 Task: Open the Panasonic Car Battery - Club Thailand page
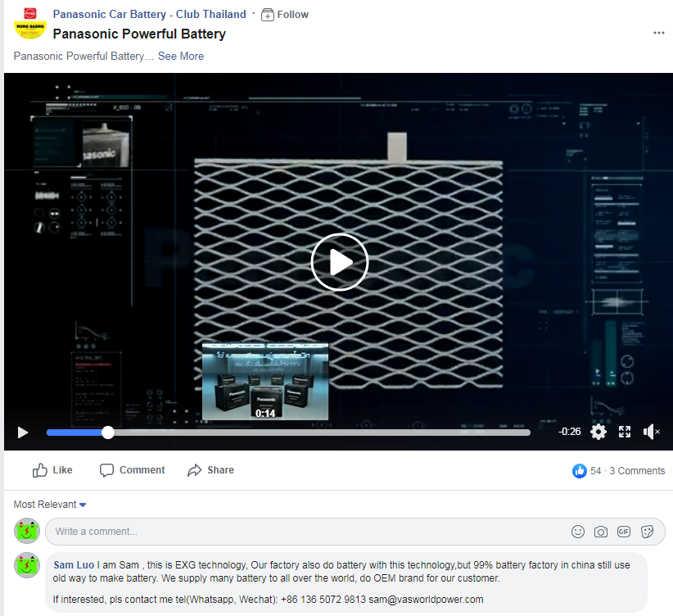click(149, 14)
